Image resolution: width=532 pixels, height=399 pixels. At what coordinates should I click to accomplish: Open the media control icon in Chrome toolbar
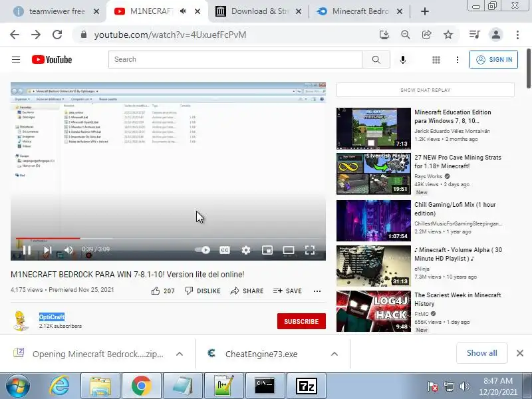click(x=474, y=35)
